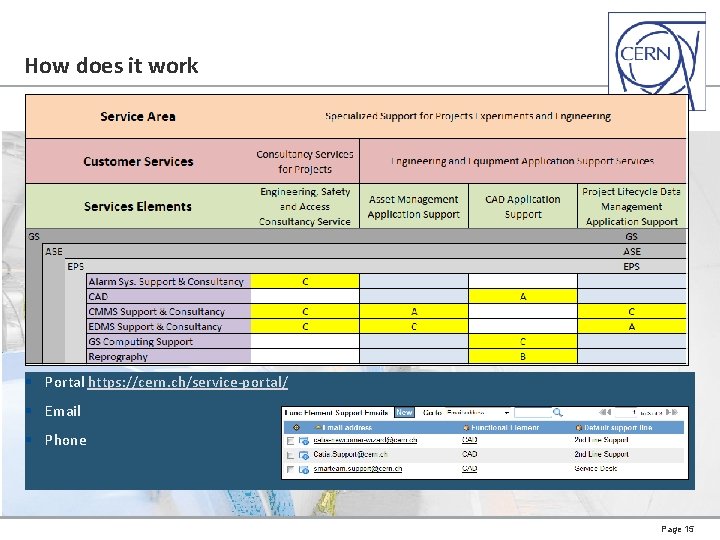Image resolution: width=720 pixels, height=540 pixels.
Task: Click the magnifying glass search icon
Action: (557, 412)
